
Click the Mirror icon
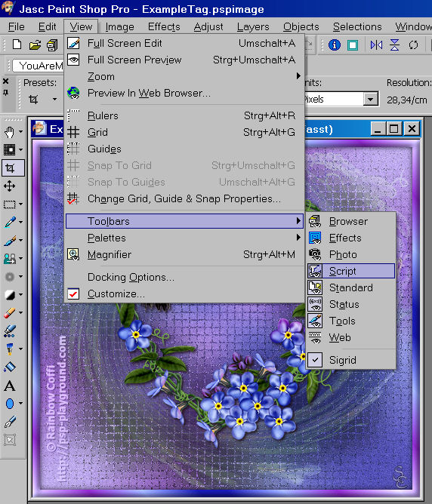pyautogui.click(x=376, y=45)
